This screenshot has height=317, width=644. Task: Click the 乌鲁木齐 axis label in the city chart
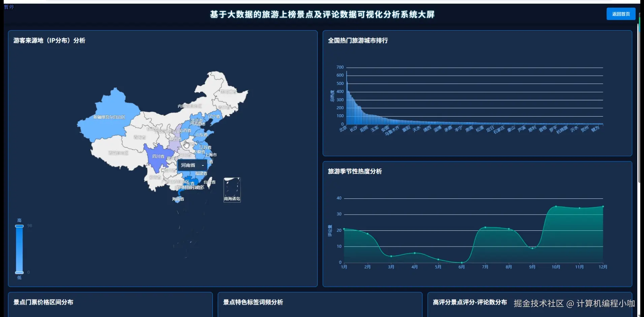coord(392,131)
